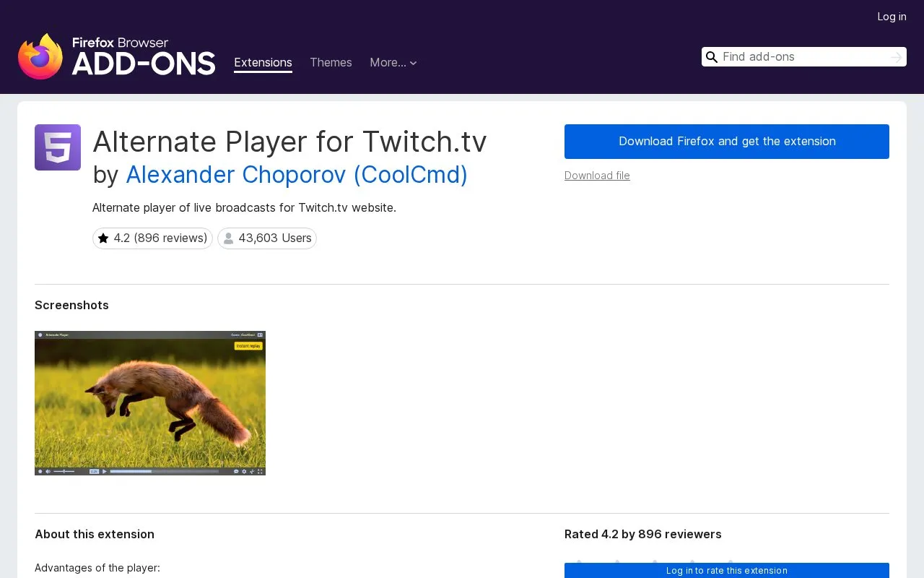Select the Alternate Player for Twitch.tv title
The width and height of the screenshot is (924, 578).
tap(289, 142)
